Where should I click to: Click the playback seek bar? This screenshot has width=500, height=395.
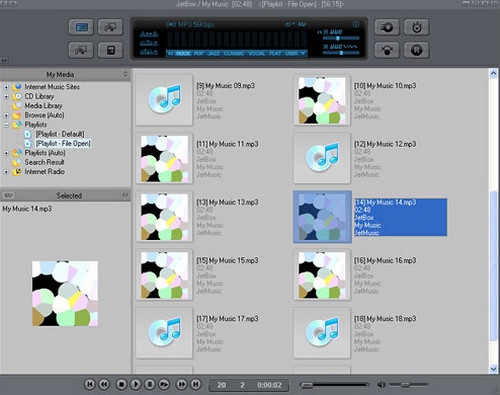click(x=334, y=385)
